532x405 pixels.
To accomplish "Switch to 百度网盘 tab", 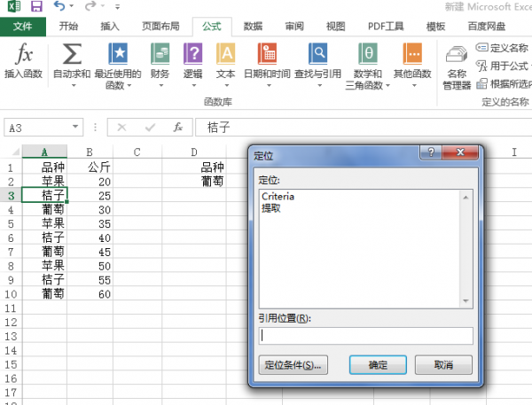I will [487, 27].
